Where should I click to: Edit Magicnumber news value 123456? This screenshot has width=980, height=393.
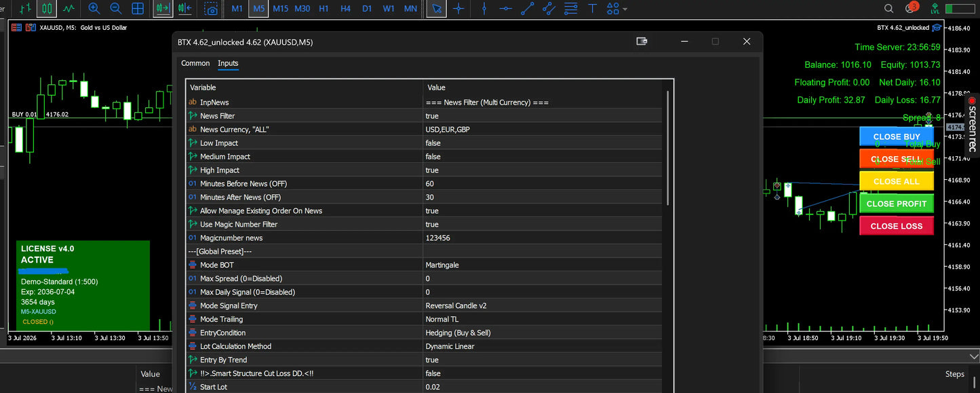[x=542, y=238]
